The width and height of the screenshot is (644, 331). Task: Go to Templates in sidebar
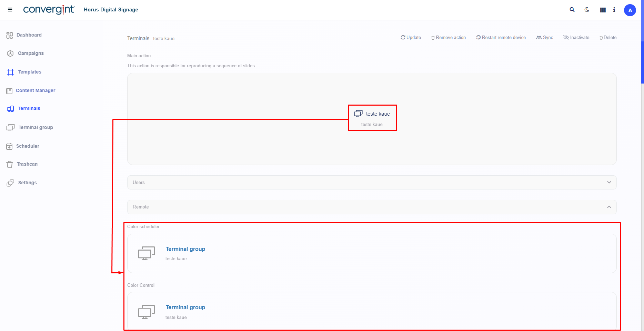click(29, 72)
